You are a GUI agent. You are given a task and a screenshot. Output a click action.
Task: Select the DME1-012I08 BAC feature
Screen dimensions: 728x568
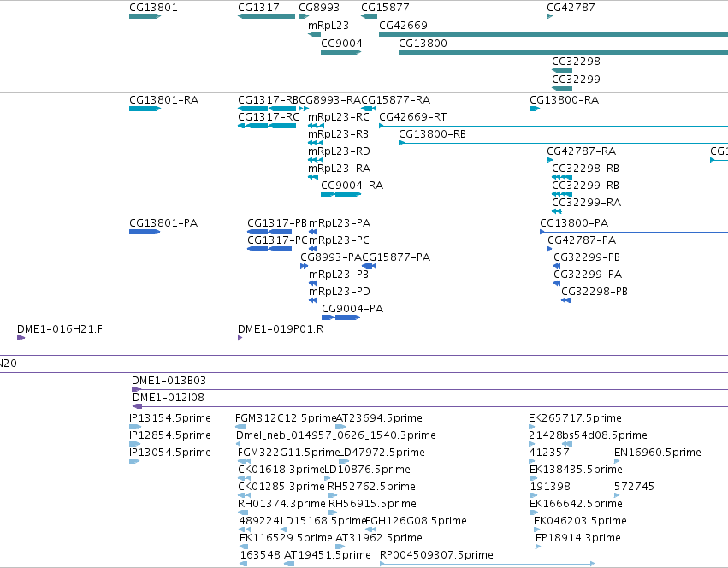[x=430, y=406]
